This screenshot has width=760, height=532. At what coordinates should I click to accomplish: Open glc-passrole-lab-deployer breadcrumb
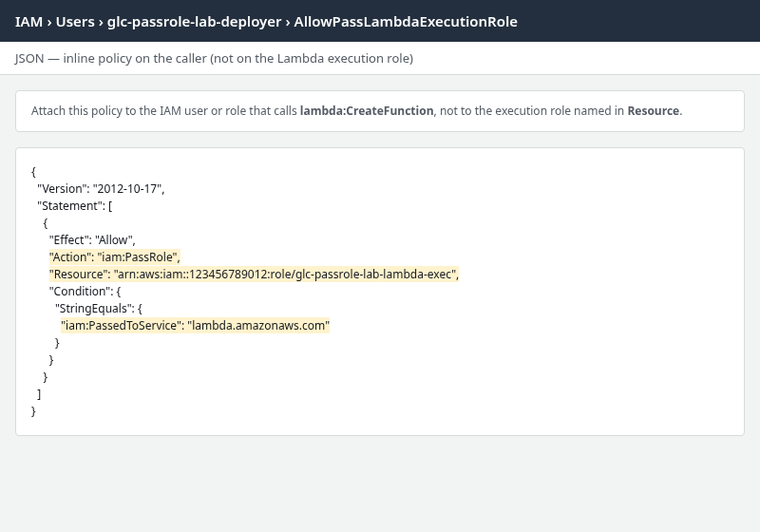click(194, 22)
